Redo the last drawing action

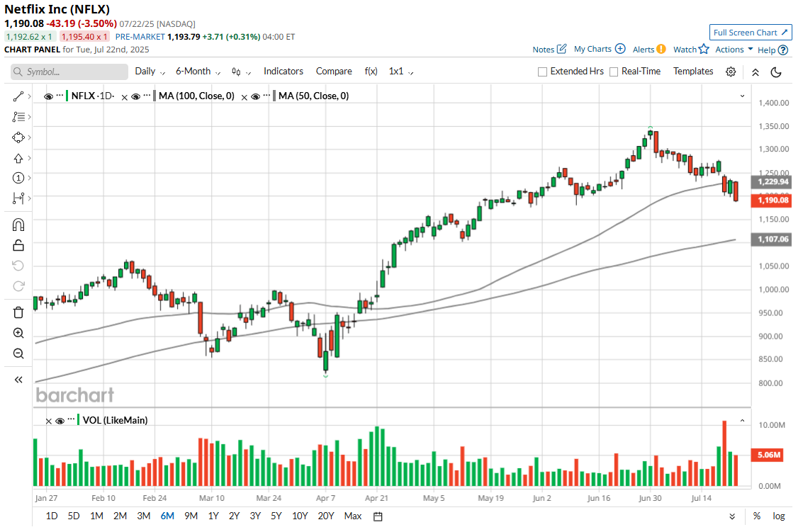pyautogui.click(x=18, y=286)
